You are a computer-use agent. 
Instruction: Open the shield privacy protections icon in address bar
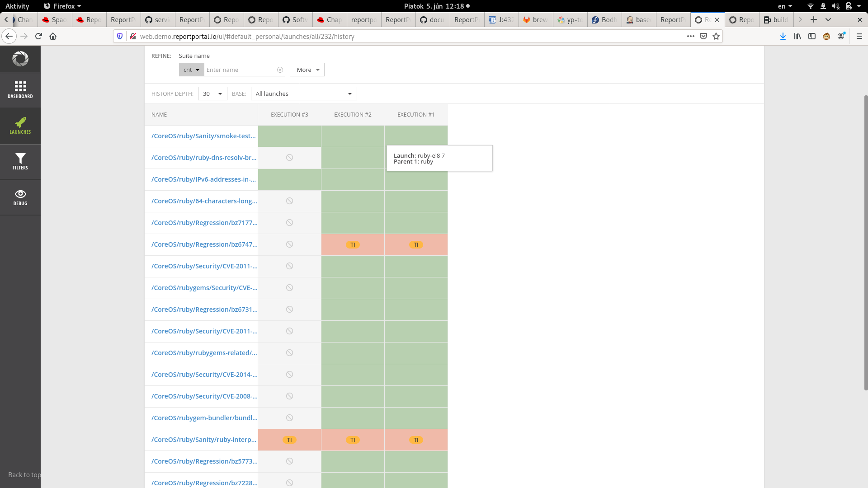[x=119, y=36]
